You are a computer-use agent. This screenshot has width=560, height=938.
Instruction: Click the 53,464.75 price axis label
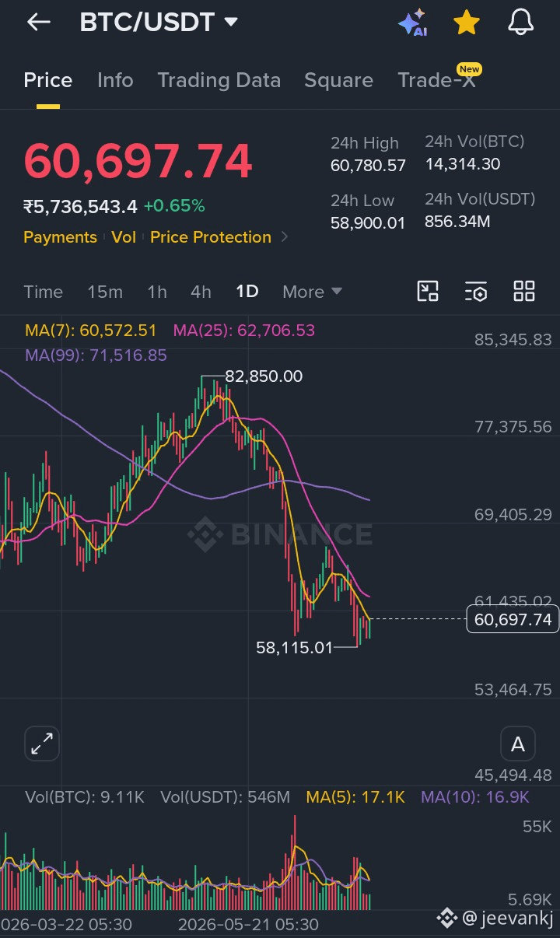(x=513, y=689)
